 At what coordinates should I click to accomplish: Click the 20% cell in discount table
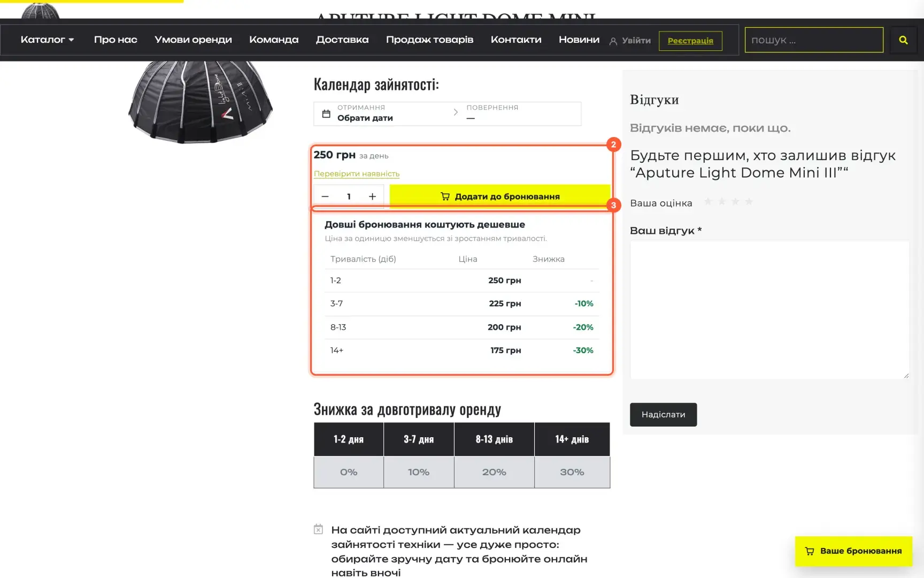(494, 472)
